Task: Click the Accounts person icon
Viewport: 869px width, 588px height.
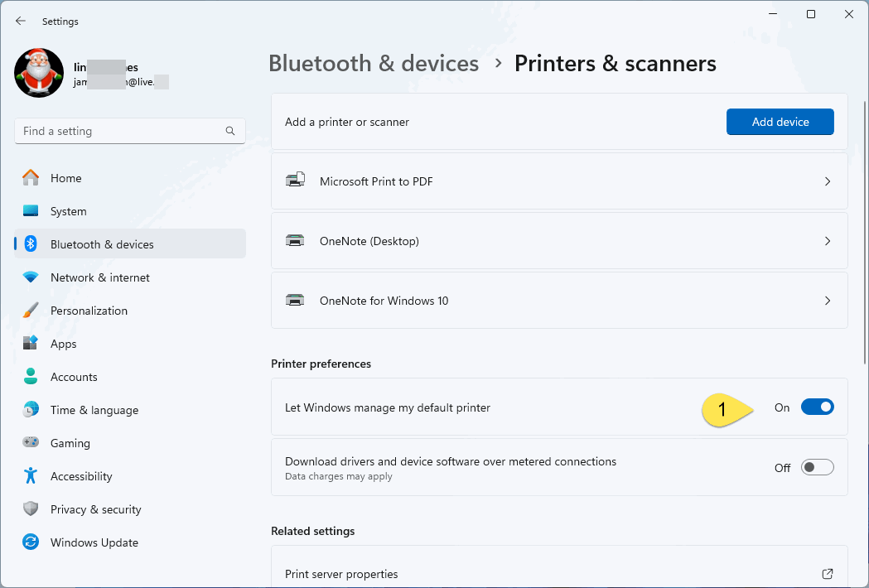Action: pyautogui.click(x=31, y=377)
